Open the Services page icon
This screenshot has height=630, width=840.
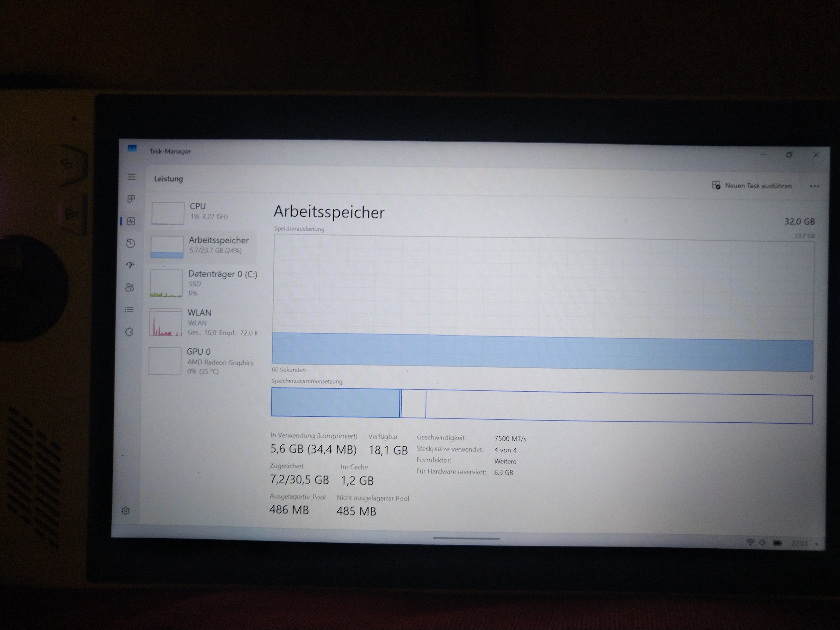point(129,332)
